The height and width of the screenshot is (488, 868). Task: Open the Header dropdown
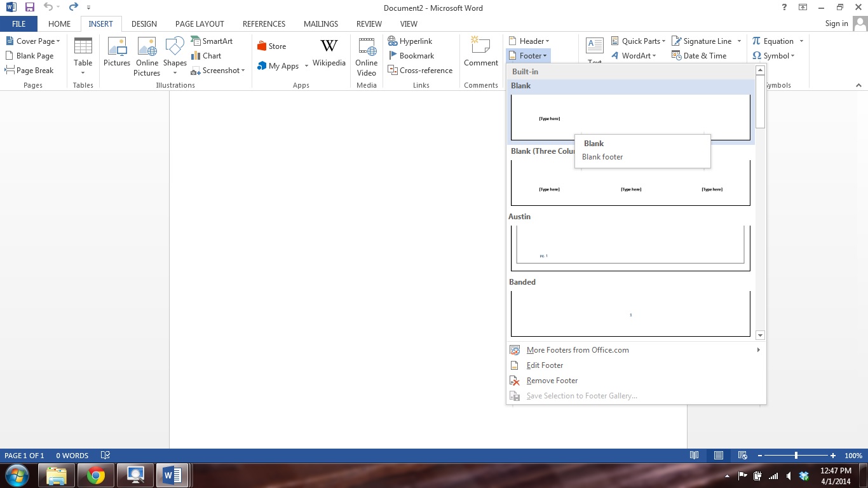[x=529, y=41]
